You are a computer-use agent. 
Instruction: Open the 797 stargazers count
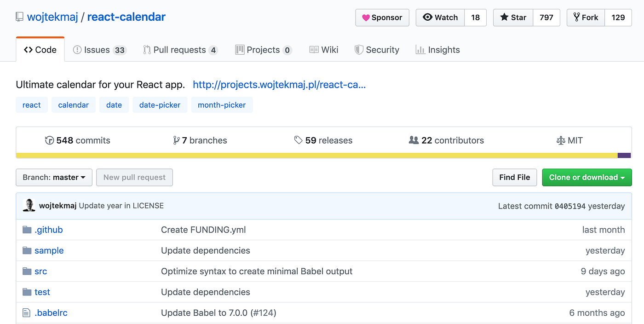546,17
